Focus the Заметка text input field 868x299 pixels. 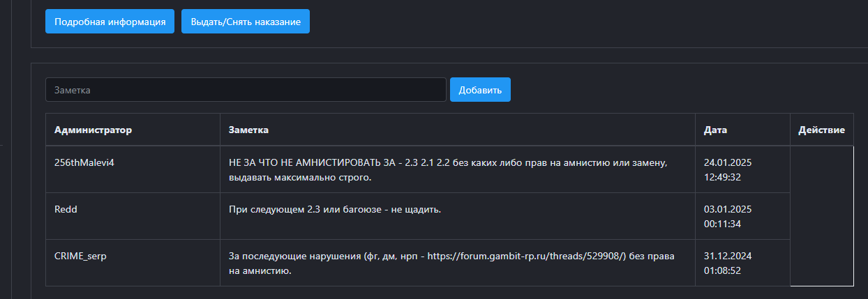[x=246, y=90]
